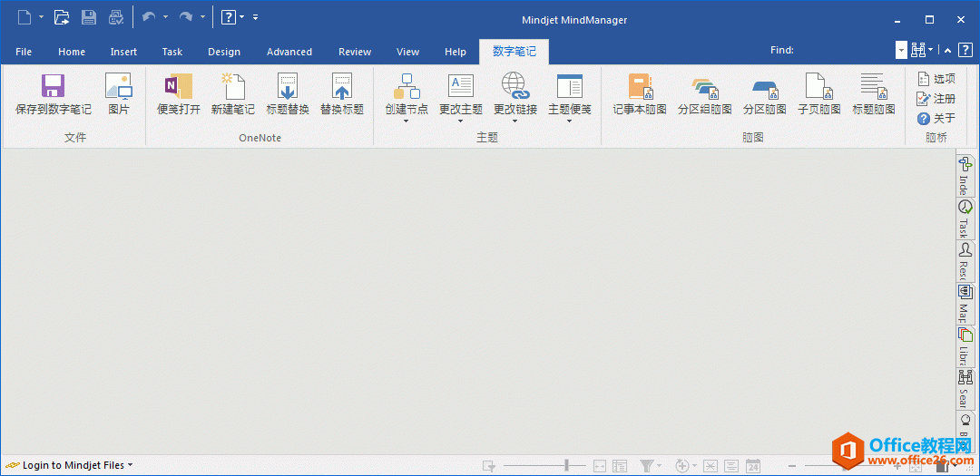Click 注册 register button
Viewport: 980px width, 476px height.
(x=936, y=99)
